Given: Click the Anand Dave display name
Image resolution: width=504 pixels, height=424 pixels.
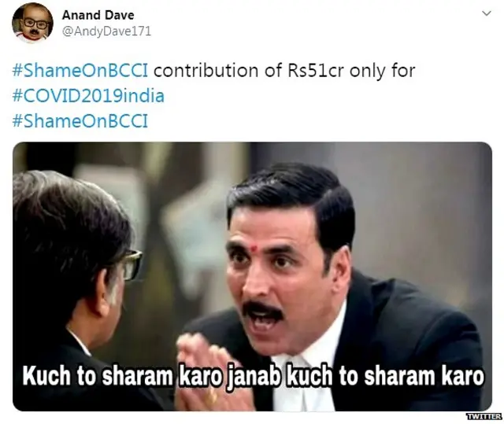Looking at the screenshot, I should (x=98, y=15).
